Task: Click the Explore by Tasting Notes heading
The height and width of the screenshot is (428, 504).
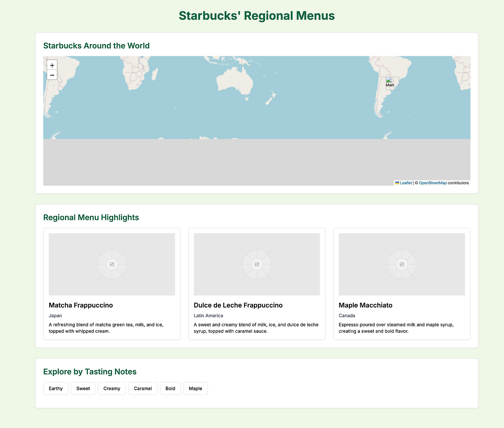Action: (90, 372)
